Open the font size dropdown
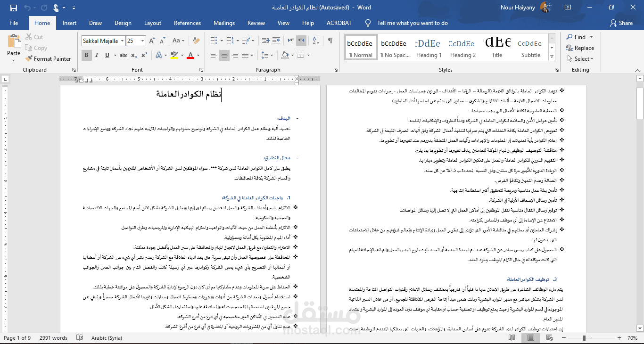Image resolution: width=644 pixels, height=344 pixels. pos(142,41)
